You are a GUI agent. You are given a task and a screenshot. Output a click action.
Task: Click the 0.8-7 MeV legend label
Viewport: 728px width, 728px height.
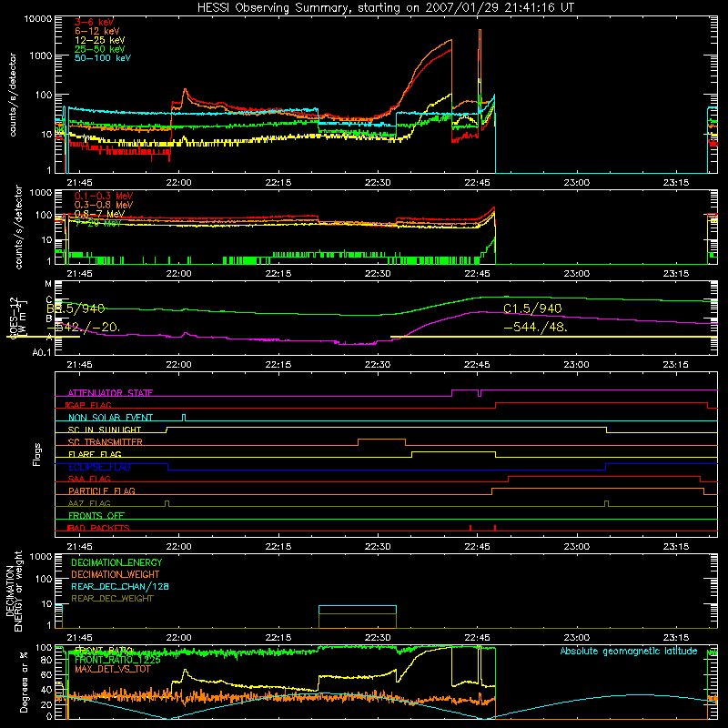(x=99, y=214)
